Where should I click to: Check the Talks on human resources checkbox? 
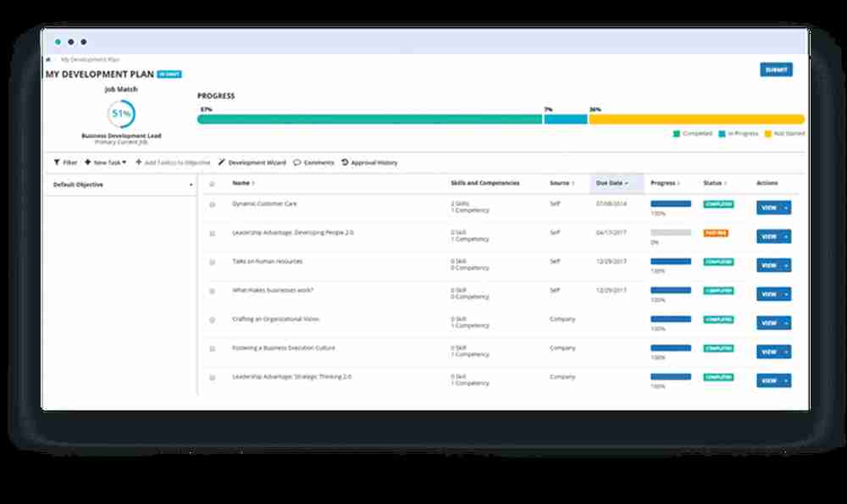click(x=213, y=263)
